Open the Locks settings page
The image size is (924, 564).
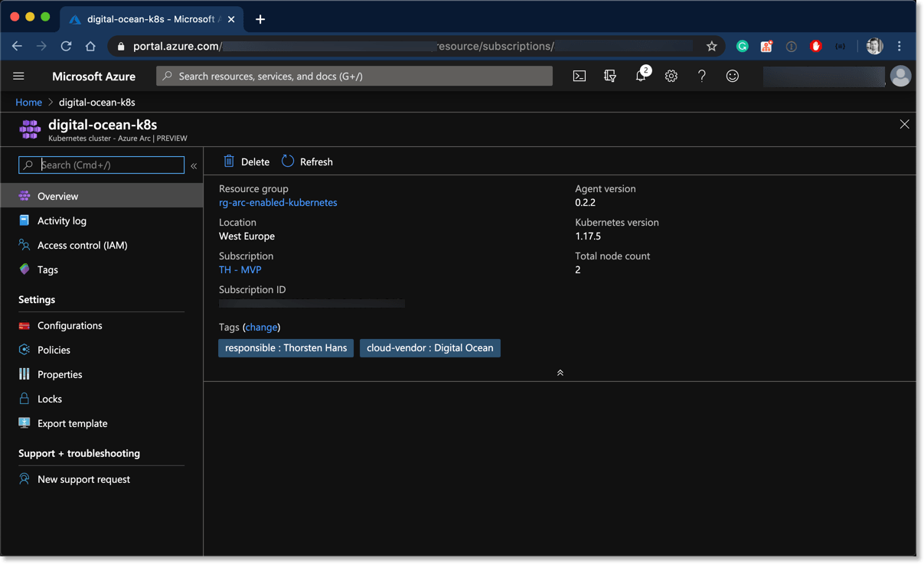tap(50, 399)
